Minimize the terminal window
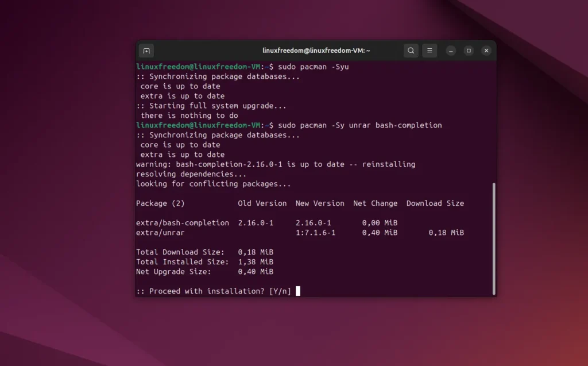Image resolution: width=588 pixels, height=366 pixels. pos(450,51)
